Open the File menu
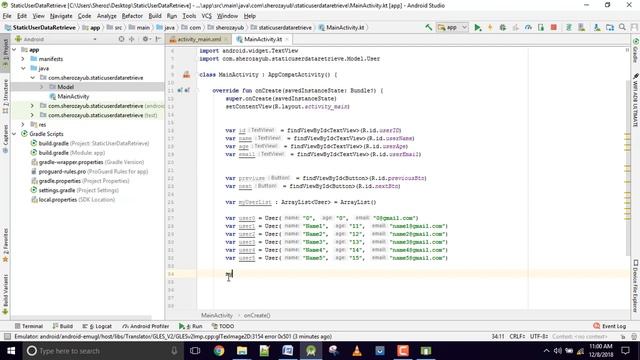This screenshot has height=360, width=640. (x=7, y=16)
